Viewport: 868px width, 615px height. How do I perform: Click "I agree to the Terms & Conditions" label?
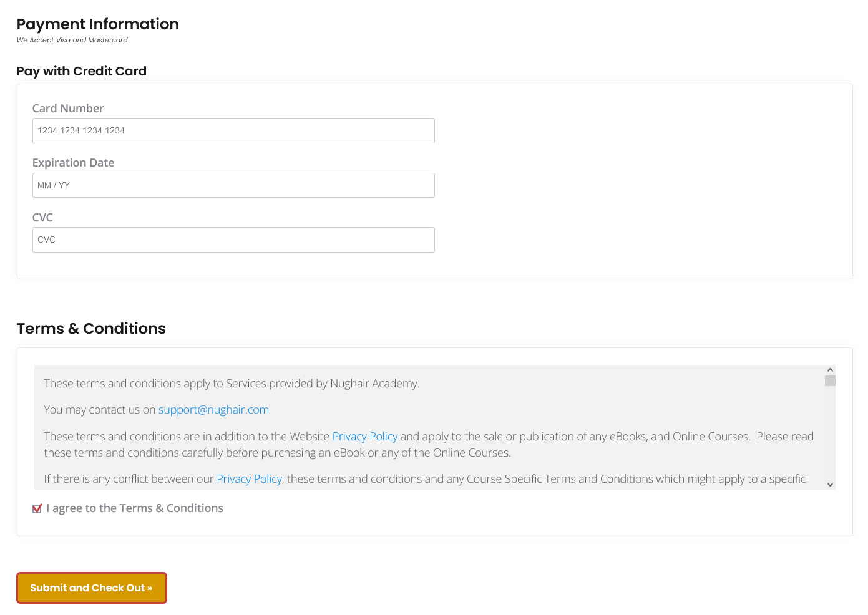pyautogui.click(x=135, y=508)
